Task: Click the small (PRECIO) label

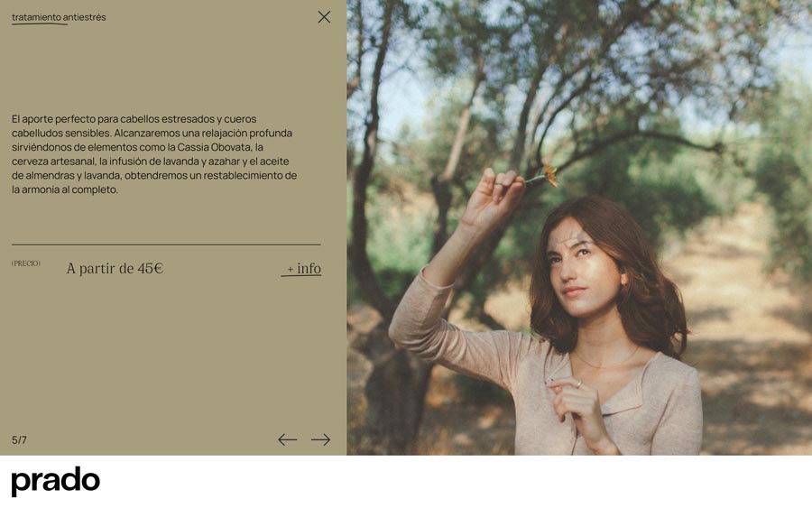Action: 26,263
